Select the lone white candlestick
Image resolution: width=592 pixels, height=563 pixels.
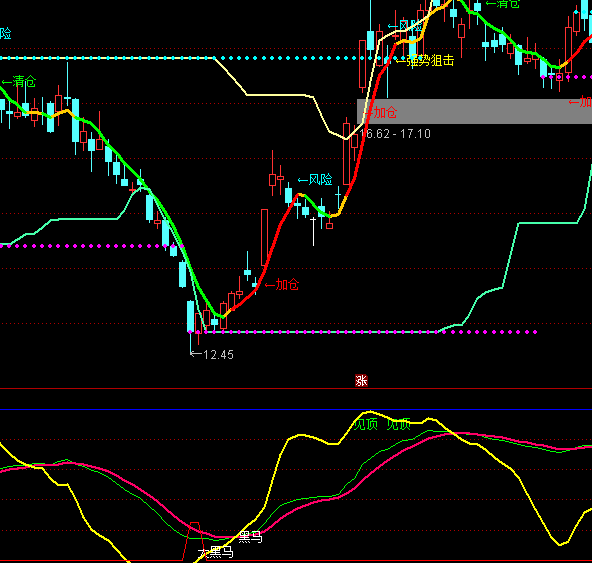click(313, 231)
